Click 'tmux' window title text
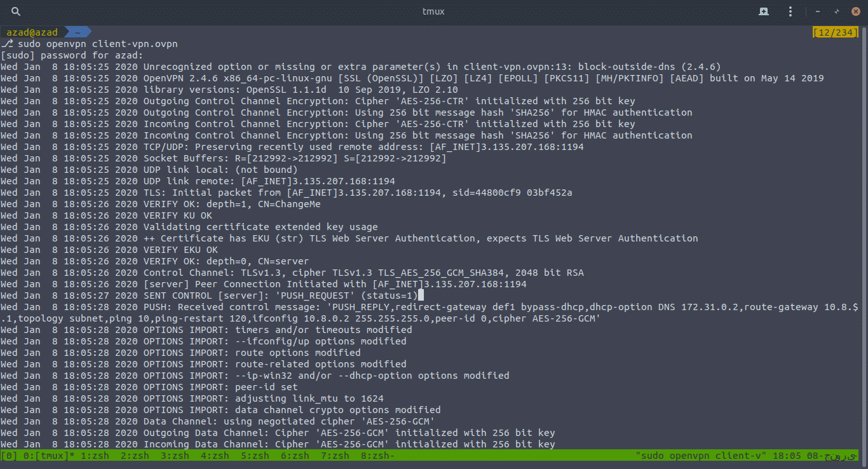 434,11
